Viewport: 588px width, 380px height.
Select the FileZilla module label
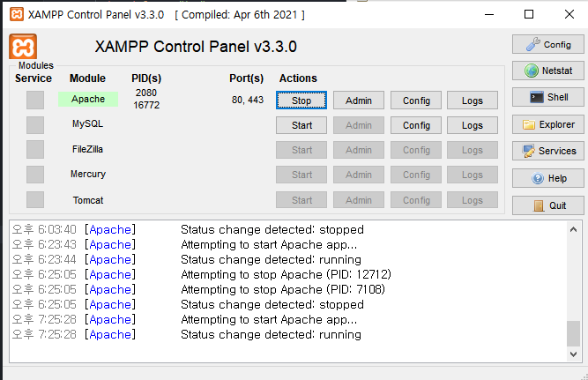[88, 149]
